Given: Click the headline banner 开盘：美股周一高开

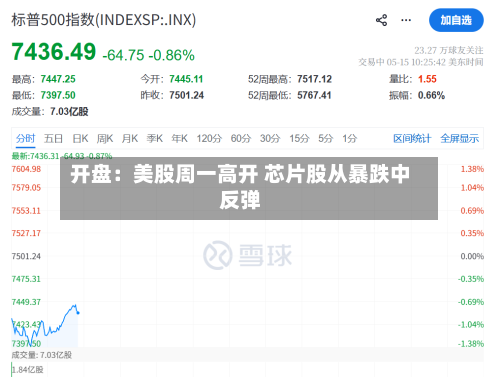Looking at the screenshot, I should point(249,188).
